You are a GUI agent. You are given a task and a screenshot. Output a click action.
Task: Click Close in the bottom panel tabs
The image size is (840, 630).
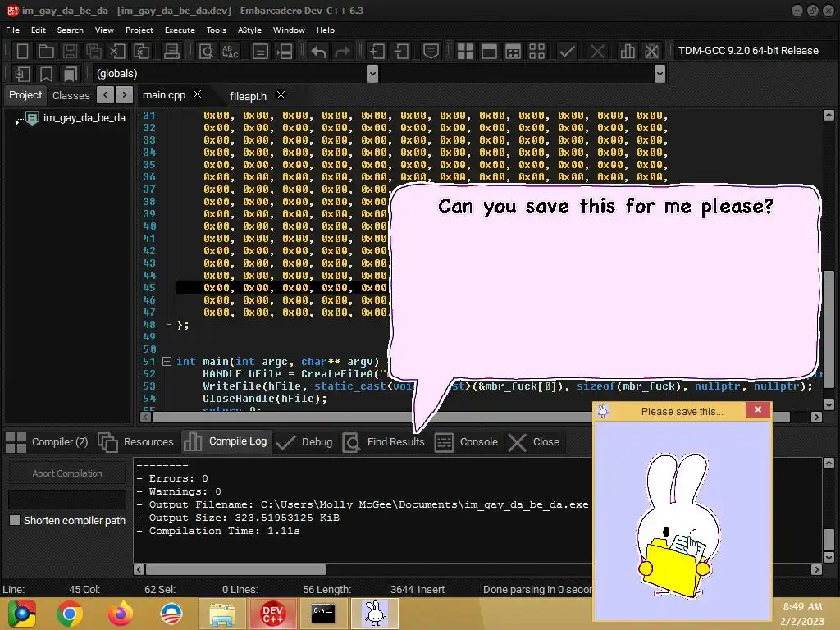click(533, 442)
